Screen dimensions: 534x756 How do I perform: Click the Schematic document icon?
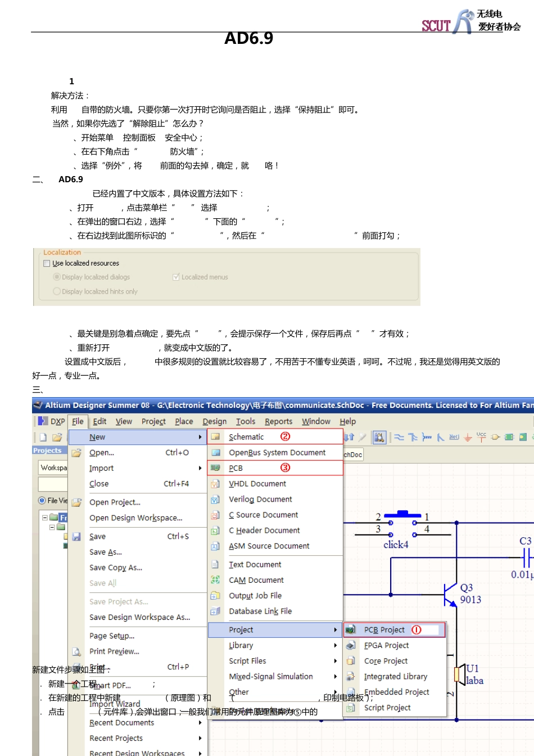[x=215, y=436]
